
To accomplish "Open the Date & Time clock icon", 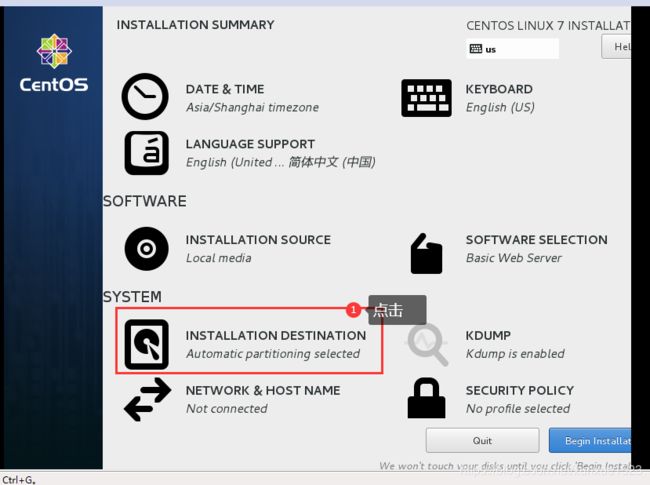I will (x=145, y=97).
